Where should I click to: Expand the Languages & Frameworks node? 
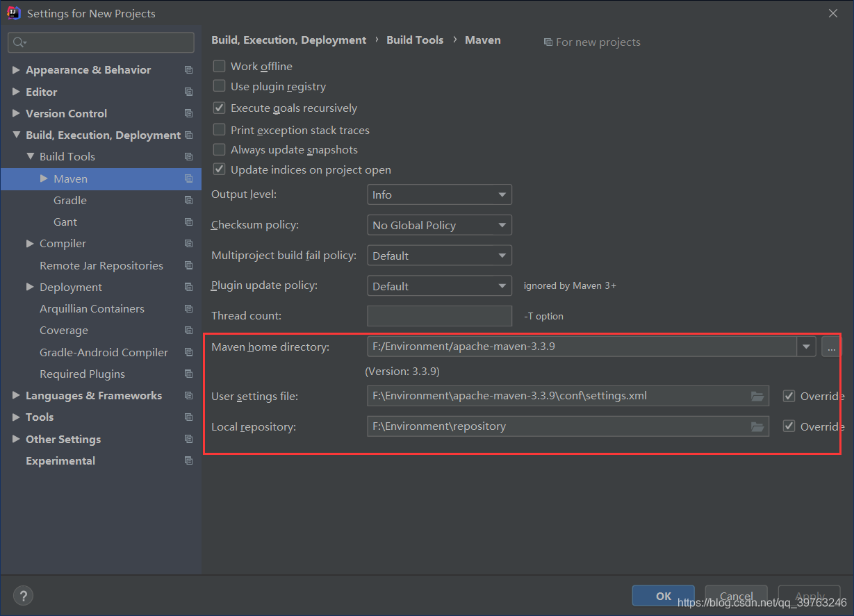(16, 395)
